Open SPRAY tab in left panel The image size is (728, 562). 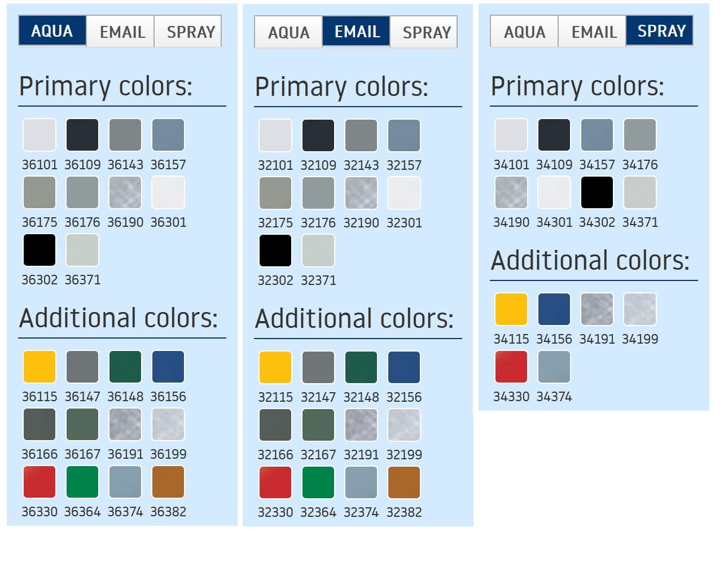[190, 32]
